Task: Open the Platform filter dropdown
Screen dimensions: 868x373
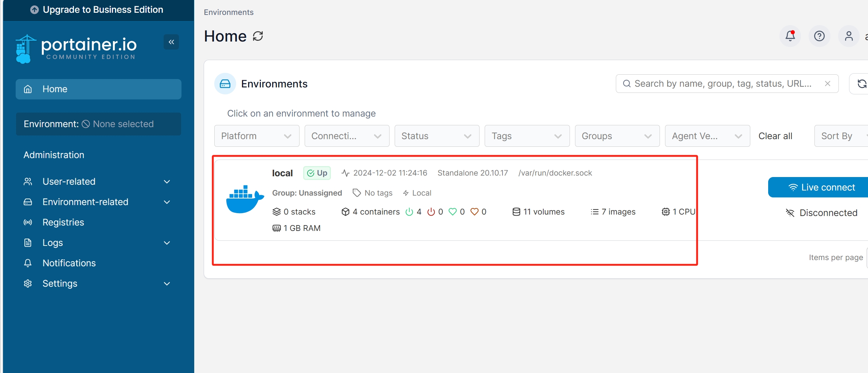Action: pyautogui.click(x=257, y=136)
